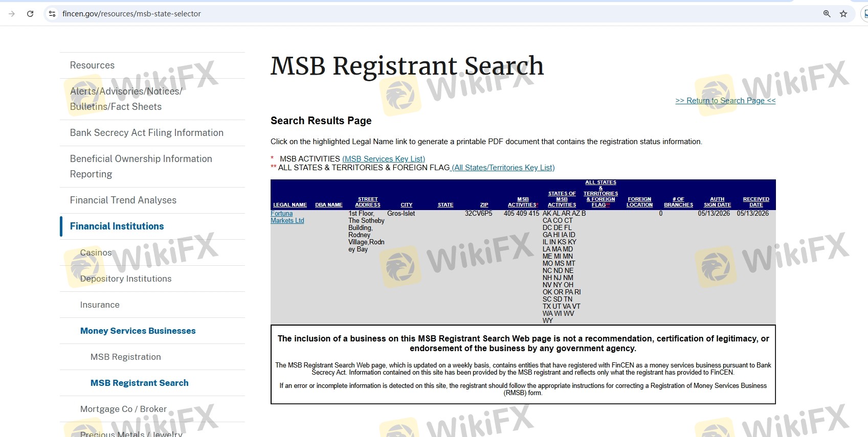This screenshot has height=437, width=868.
Task: Sort by AUTH SIGN DATE column header
Action: click(717, 202)
